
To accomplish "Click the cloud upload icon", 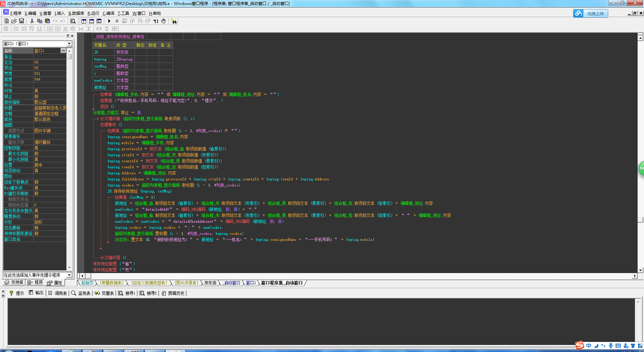I will coord(578,13).
